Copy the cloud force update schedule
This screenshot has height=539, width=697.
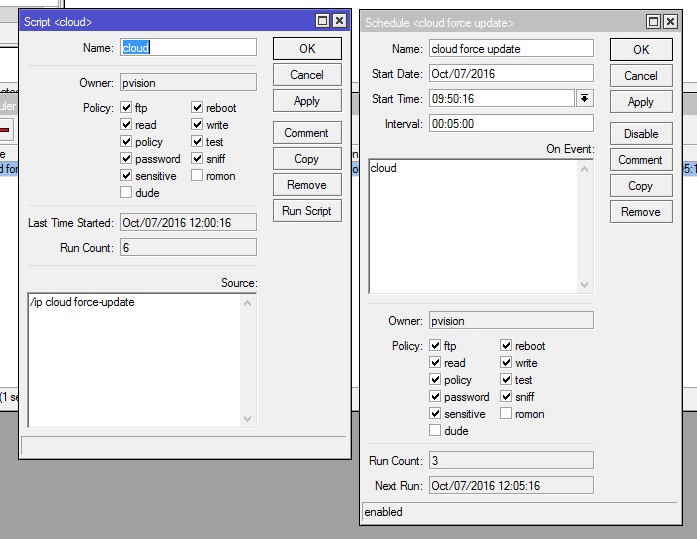click(x=641, y=186)
